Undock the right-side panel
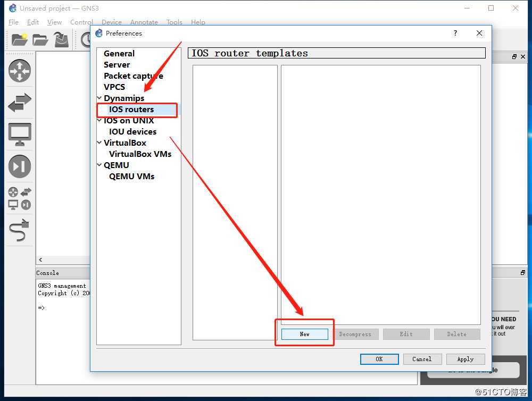The image size is (532, 401). pyautogui.click(x=514, y=57)
